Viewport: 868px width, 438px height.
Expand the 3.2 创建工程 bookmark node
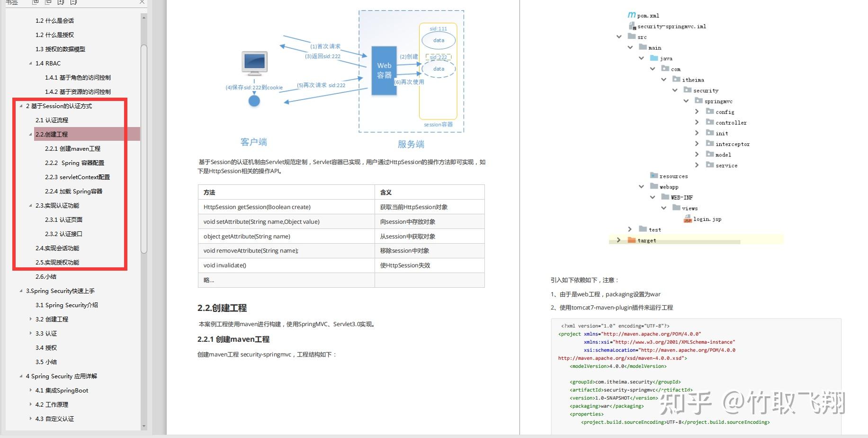click(x=31, y=319)
